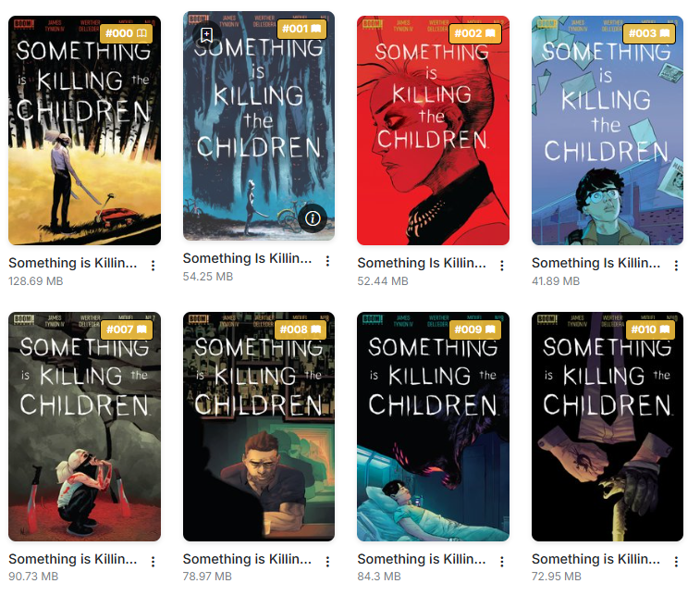This screenshot has height=596, width=700.
Task: Click the bookmark-add icon on issue #001 cover
Action: (206, 34)
